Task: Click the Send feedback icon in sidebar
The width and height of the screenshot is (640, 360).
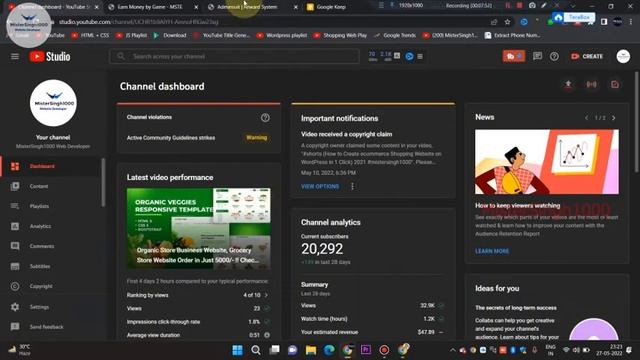Action: 15,327
